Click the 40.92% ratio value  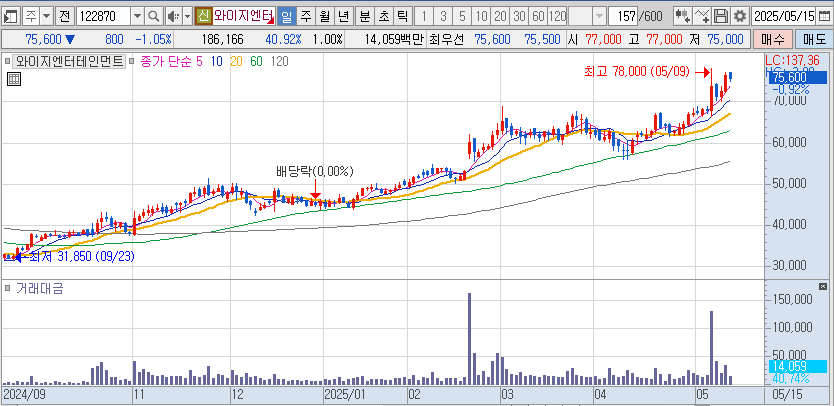[283, 39]
